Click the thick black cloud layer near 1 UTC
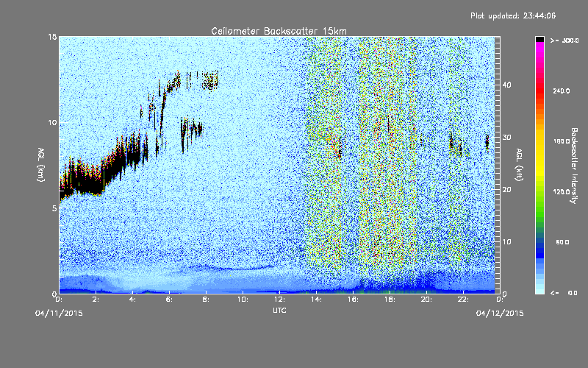The width and height of the screenshot is (588, 368). click(81, 182)
